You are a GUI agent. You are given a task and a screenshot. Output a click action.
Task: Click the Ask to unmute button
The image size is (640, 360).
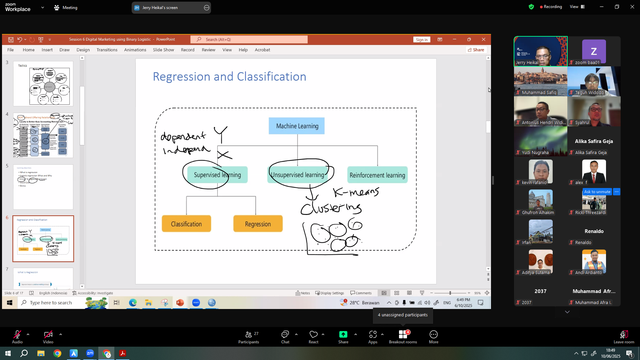(597, 191)
